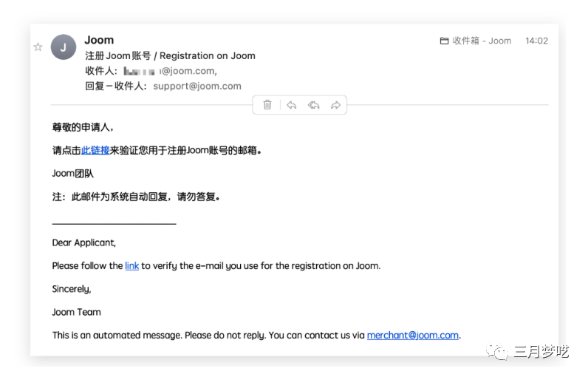Click the forward arrow icon
588x377 pixels.
(x=335, y=105)
